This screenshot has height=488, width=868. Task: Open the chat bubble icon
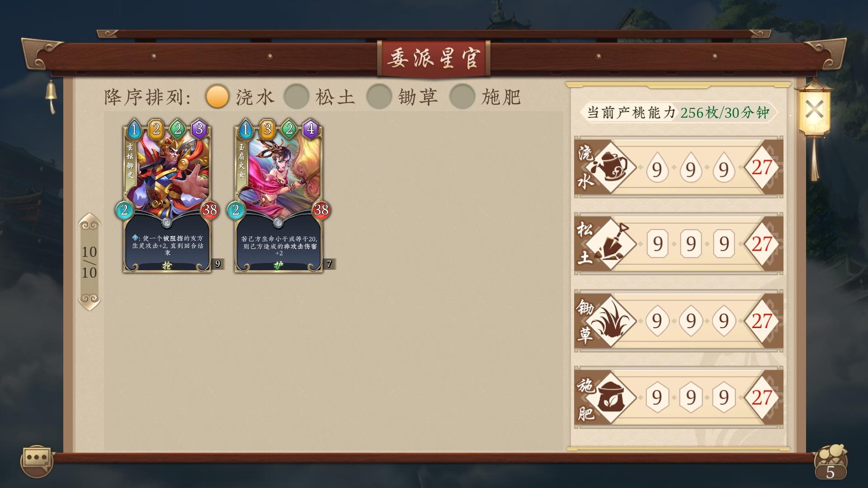(x=37, y=461)
